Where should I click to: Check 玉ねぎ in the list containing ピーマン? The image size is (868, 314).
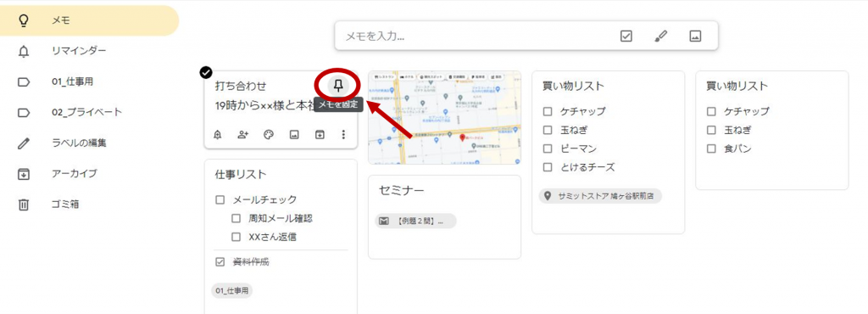pos(548,130)
